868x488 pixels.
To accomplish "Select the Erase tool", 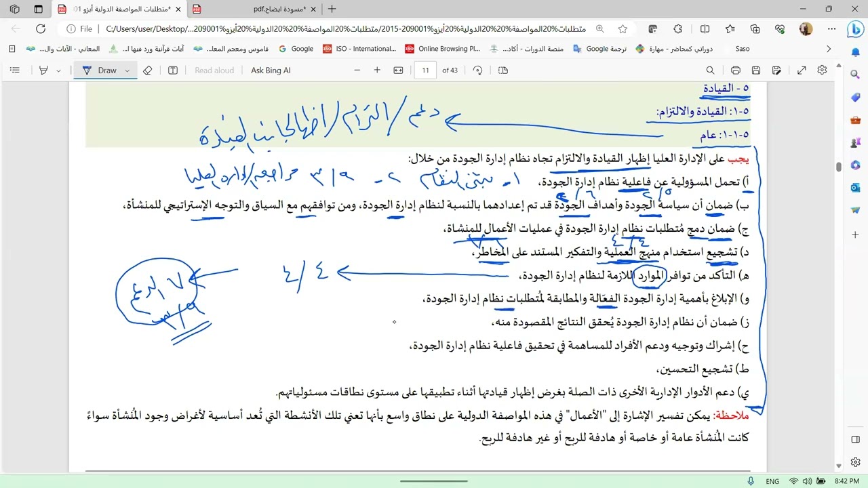I will (148, 70).
